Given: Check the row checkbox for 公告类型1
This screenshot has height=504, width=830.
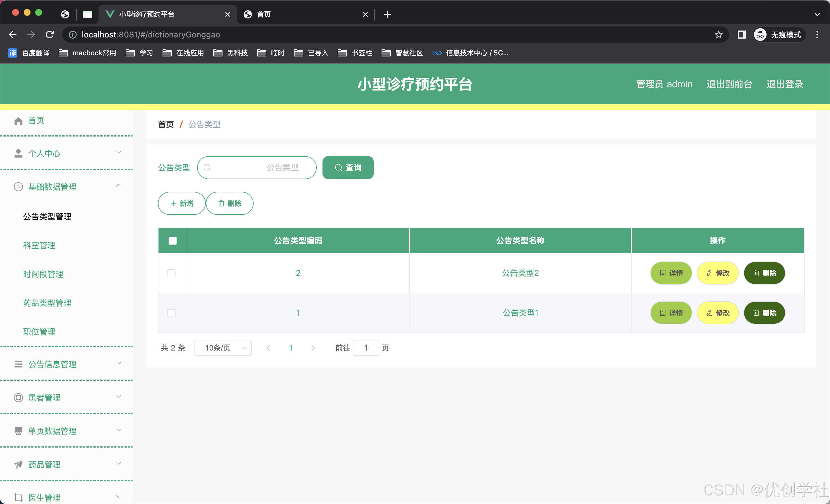Looking at the screenshot, I should tap(171, 313).
